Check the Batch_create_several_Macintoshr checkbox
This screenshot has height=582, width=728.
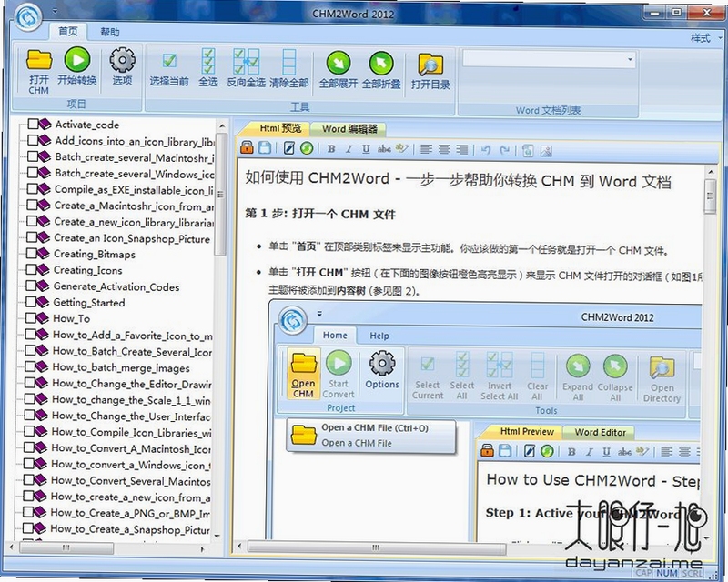(33, 156)
